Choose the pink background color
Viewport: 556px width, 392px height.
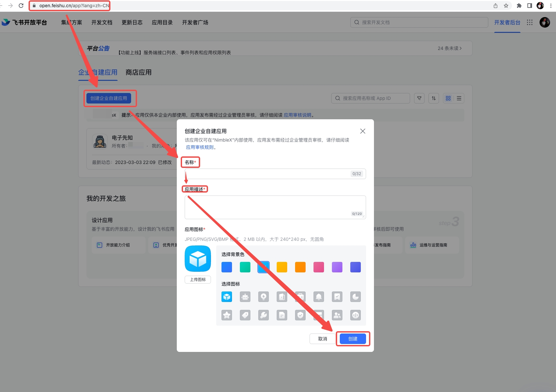[x=319, y=267]
